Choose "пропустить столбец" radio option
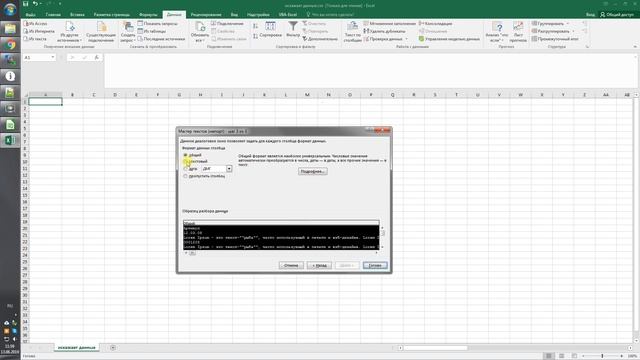 [185, 176]
